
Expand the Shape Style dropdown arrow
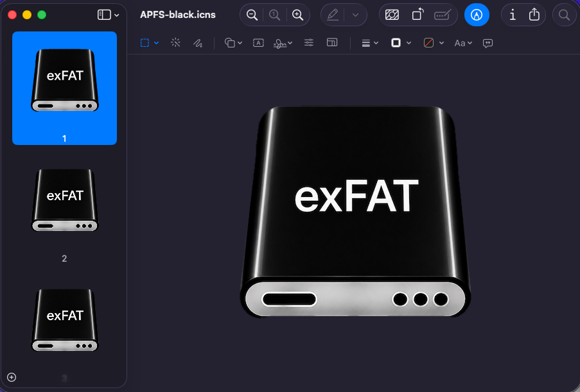pos(376,43)
